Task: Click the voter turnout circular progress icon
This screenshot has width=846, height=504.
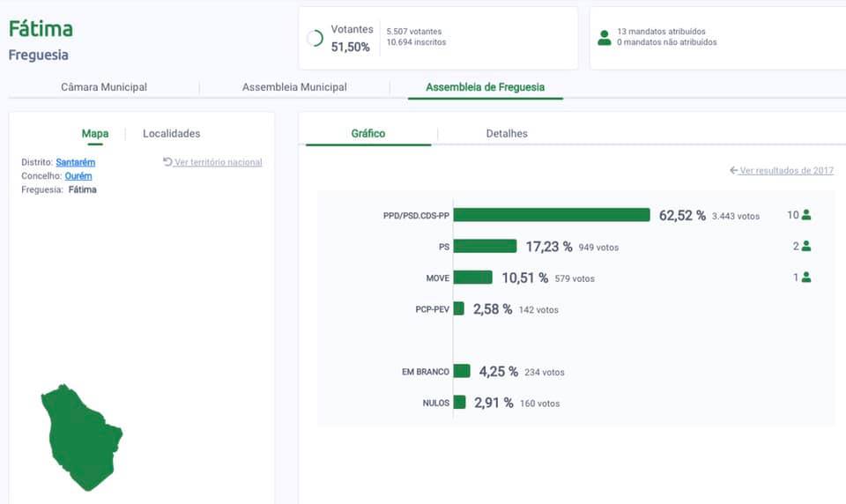Action: [315, 38]
